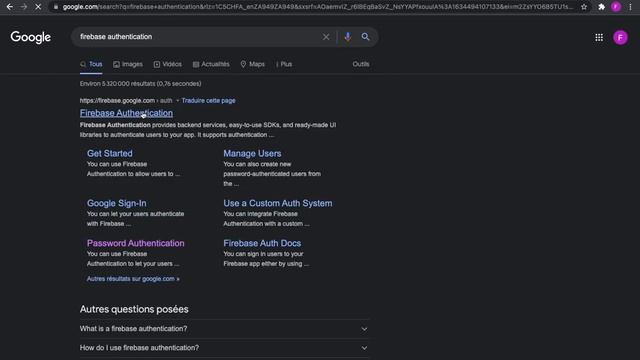Click the Environ 5 320 000 résultats text
This screenshot has height=360, width=640.
pos(140,84)
